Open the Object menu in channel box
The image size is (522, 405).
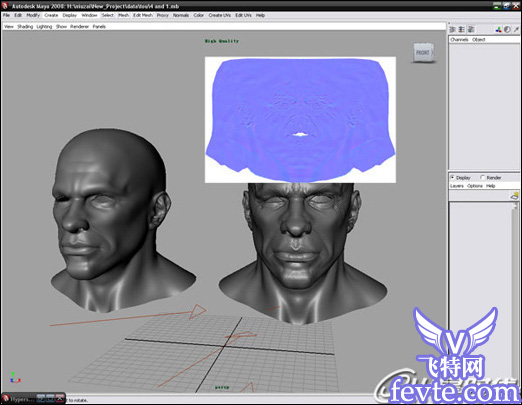click(479, 40)
